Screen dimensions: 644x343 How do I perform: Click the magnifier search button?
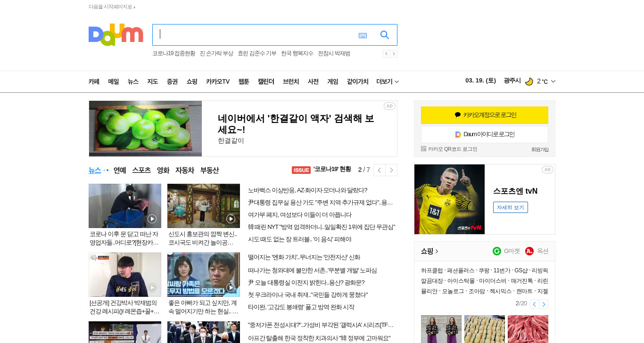[385, 35]
